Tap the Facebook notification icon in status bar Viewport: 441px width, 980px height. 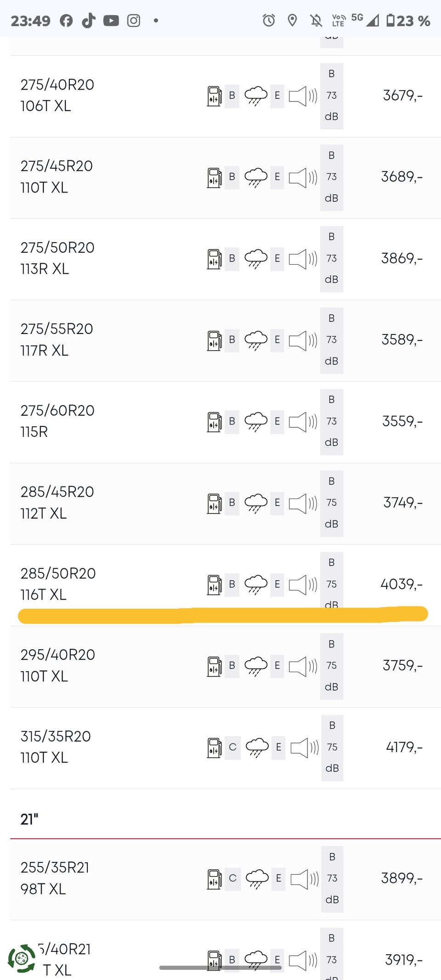point(66,21)
